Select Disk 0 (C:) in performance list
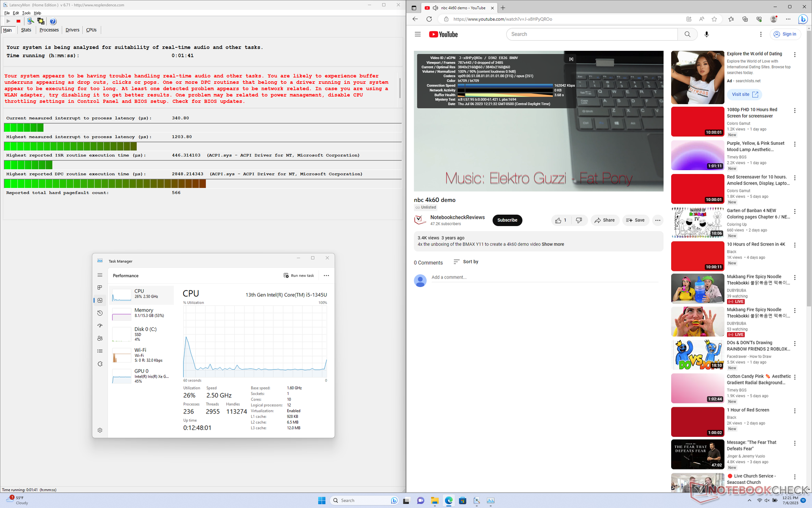This screenshot has width=812, height=508. (x=142, y=334)
